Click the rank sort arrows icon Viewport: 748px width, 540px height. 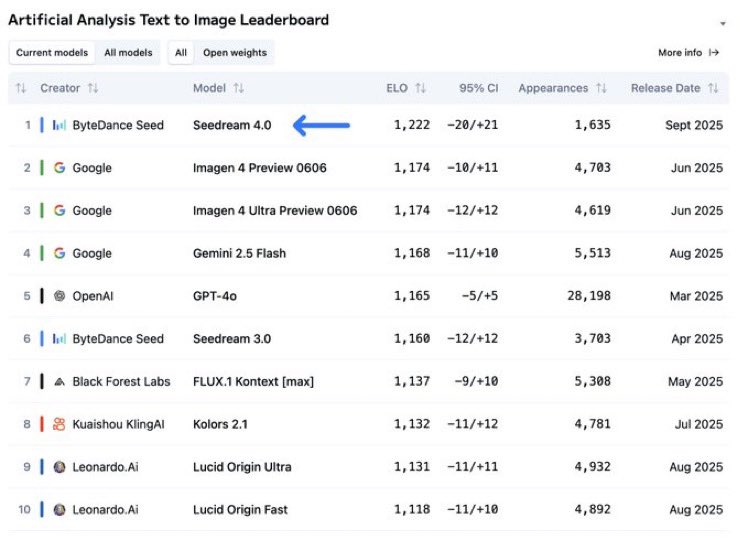[x=21, y=88]
